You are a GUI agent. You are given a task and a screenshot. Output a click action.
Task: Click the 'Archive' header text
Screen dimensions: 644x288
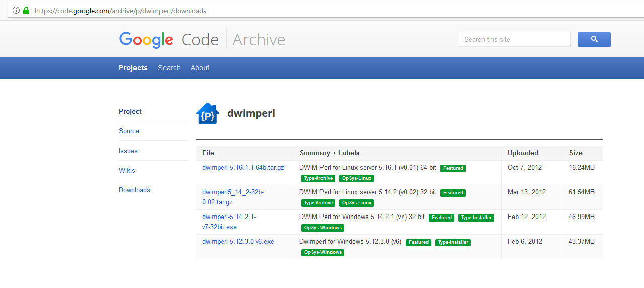tap(259, 40)
